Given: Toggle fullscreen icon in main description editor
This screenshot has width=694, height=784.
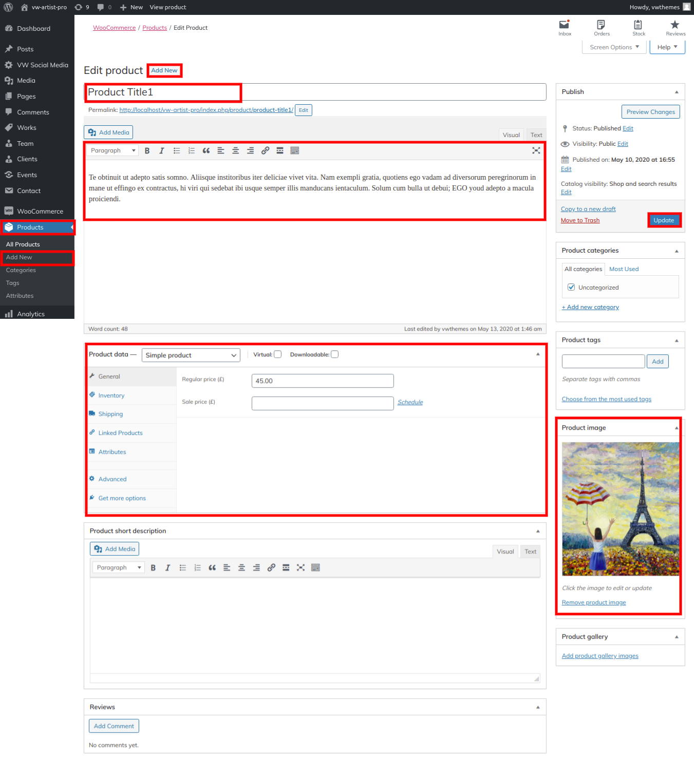Looking at the screenshot, I should [536, 150].
